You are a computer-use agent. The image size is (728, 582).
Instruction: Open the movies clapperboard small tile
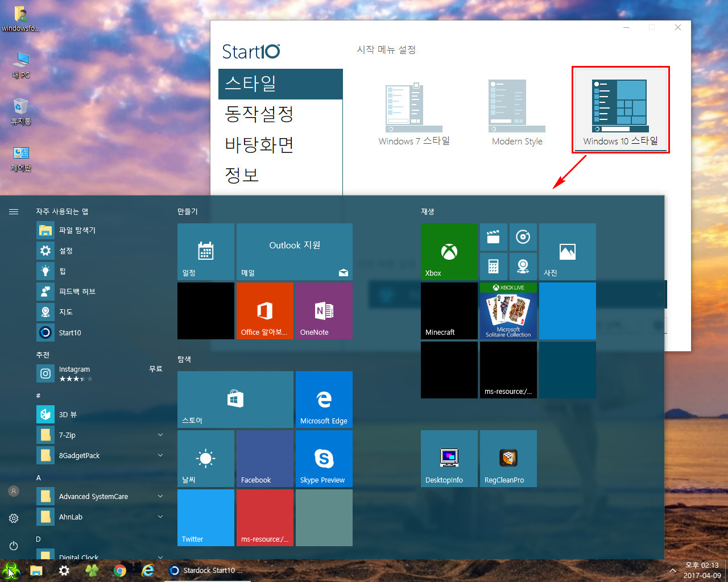[x=493, y=236]
